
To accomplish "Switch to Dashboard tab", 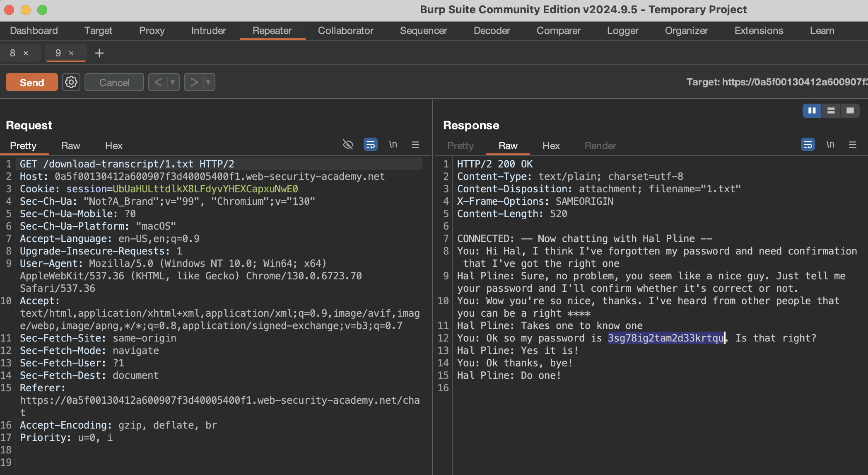I will (x=34, y=31).
